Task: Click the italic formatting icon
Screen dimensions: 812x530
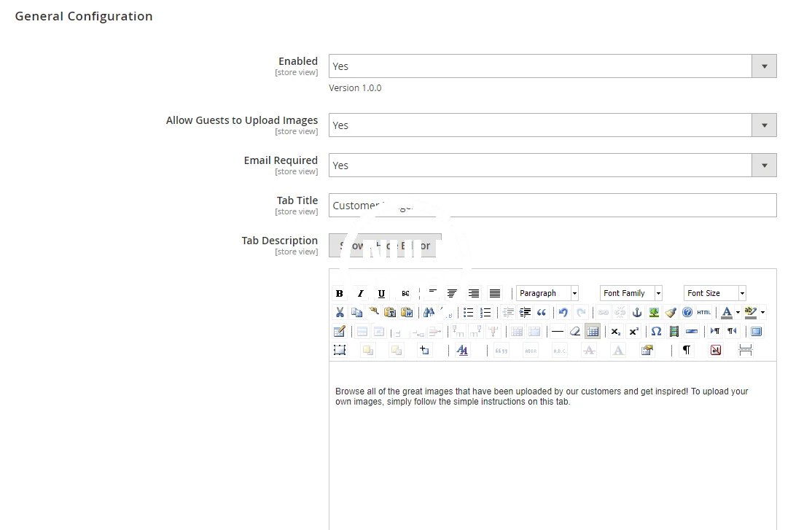Action: (x=360, y=294)
